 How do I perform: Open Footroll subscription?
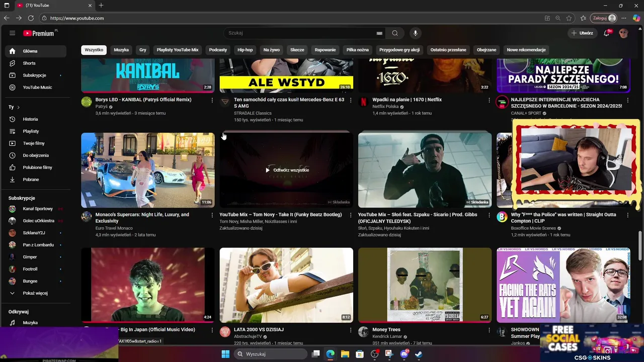click(36, 269)
